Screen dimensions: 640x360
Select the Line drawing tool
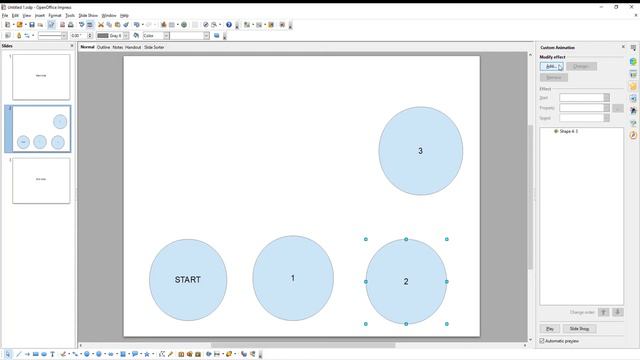(18, 354)
